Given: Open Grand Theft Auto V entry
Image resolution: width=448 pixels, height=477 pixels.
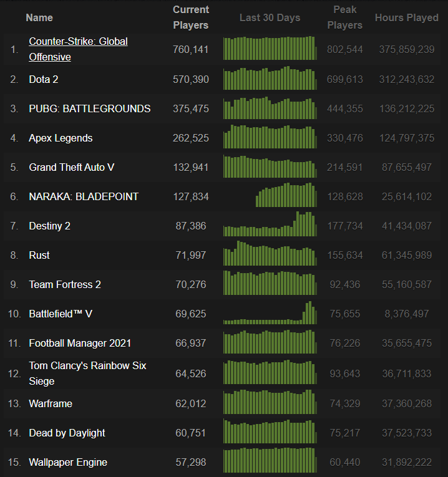Looking at the screenshot, I should tap(71, 167).
